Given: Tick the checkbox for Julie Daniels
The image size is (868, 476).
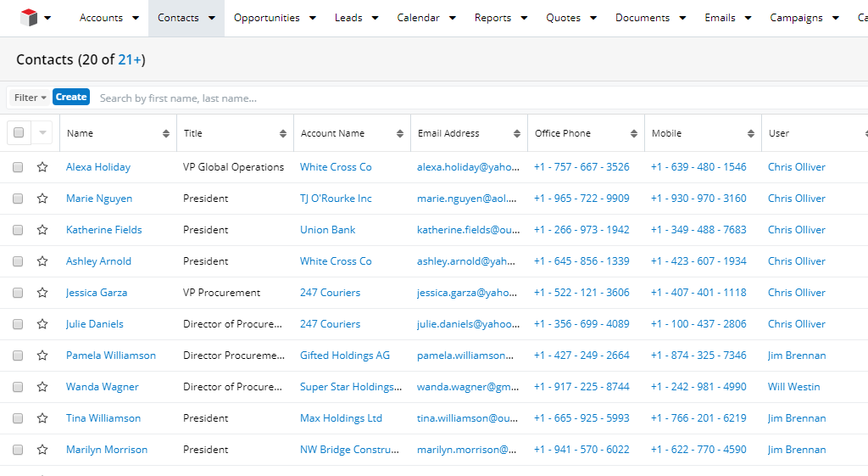Looking at the screenshot, I should pos(18,324).
